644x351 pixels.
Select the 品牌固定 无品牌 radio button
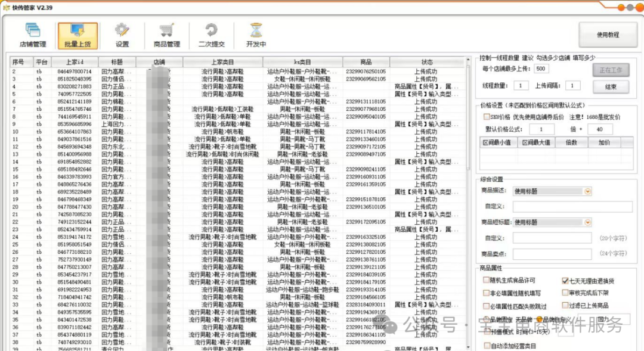tap(487, 319)
